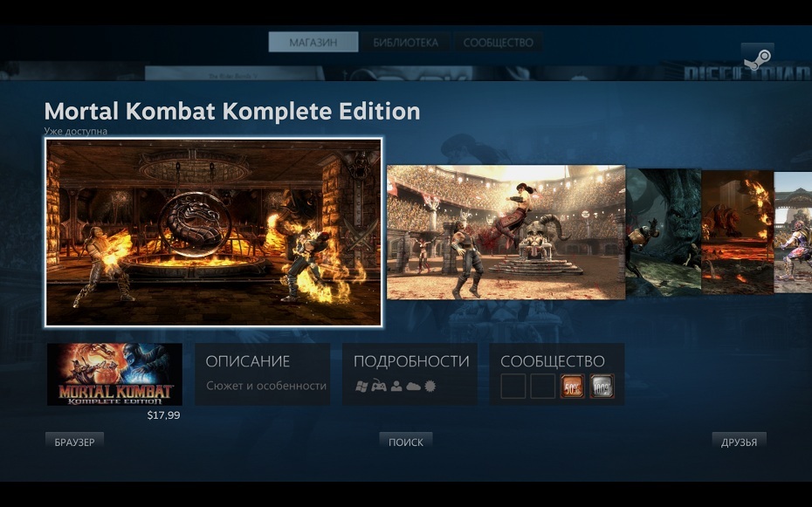Go to the СООБЩЕСТВО tab at top
Screen dimensions: 812x507
pos(499,42)
